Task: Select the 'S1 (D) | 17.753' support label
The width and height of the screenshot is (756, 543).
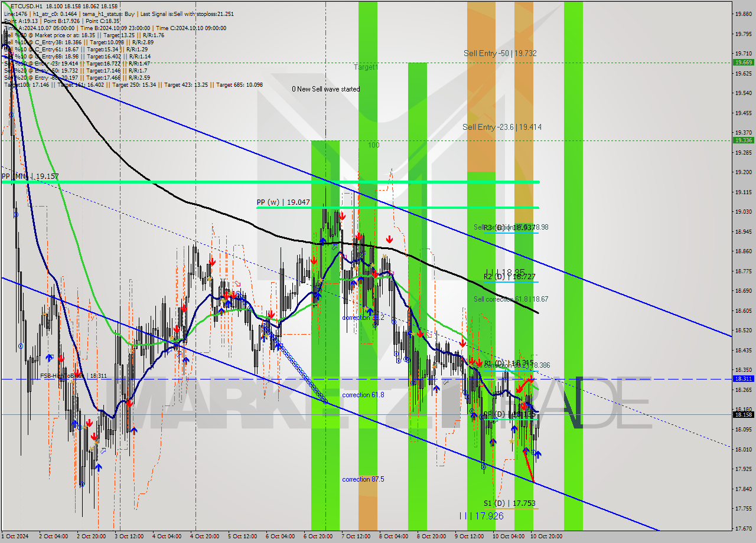Action: [x=510, y=503]
